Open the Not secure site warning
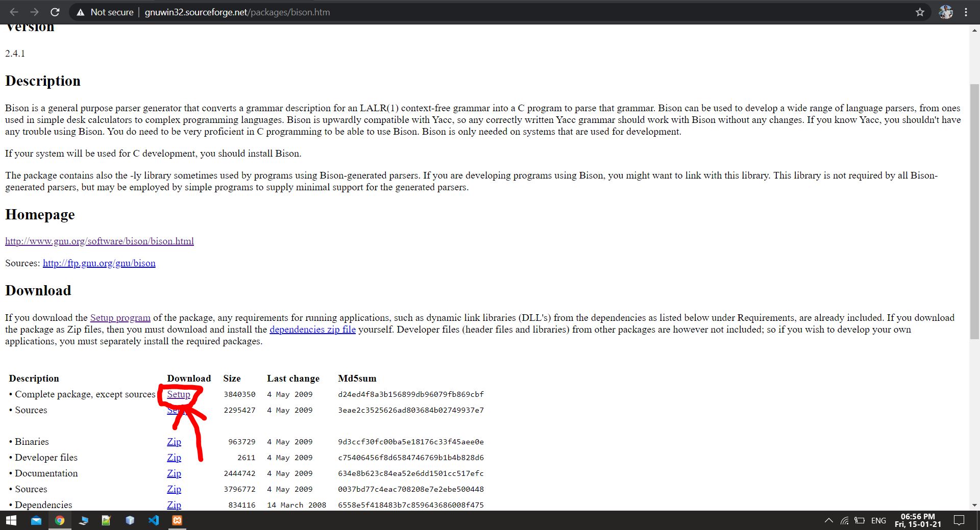980x530 pixels. click(105, 12)
